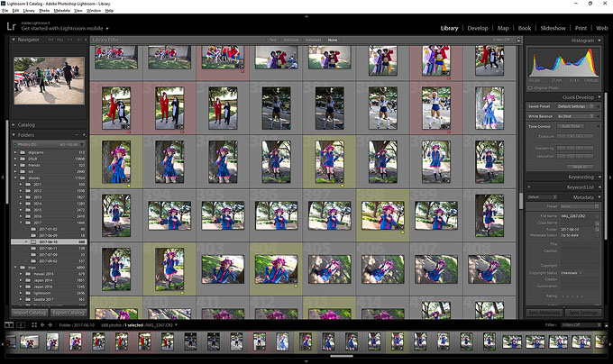Click the Auto Tone button
This screenshot has height=364, width=613.
(x=569, y=126)
